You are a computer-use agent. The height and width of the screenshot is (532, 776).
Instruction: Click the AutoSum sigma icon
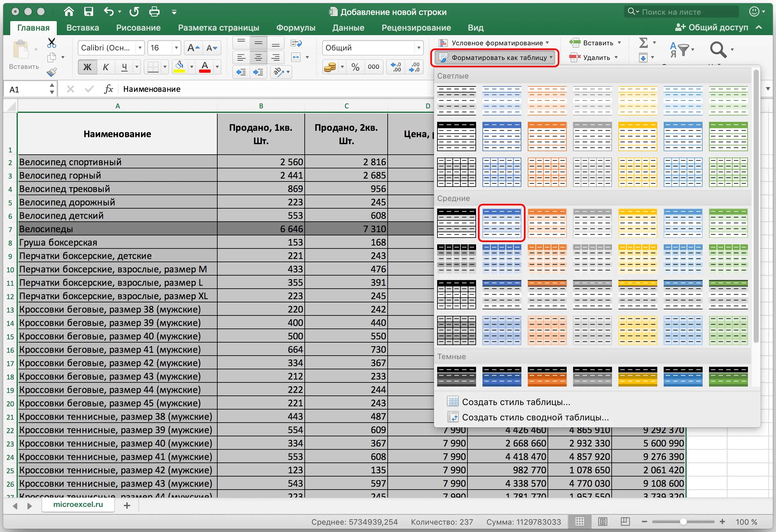[x=643, y=43]
